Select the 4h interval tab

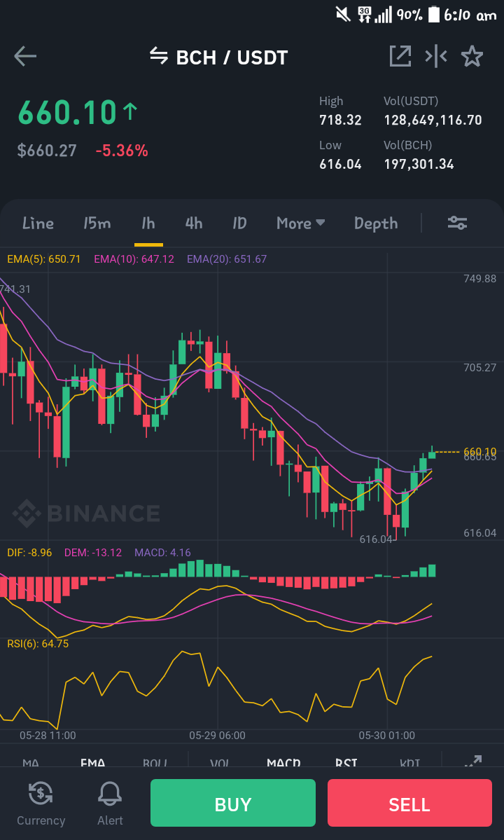[194, 223]
